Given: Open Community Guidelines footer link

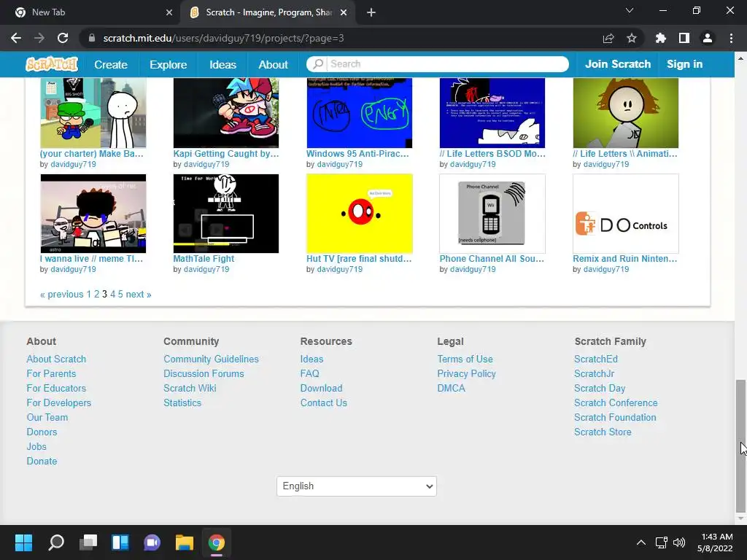Looking at the screenshot, I should [211, 359].
